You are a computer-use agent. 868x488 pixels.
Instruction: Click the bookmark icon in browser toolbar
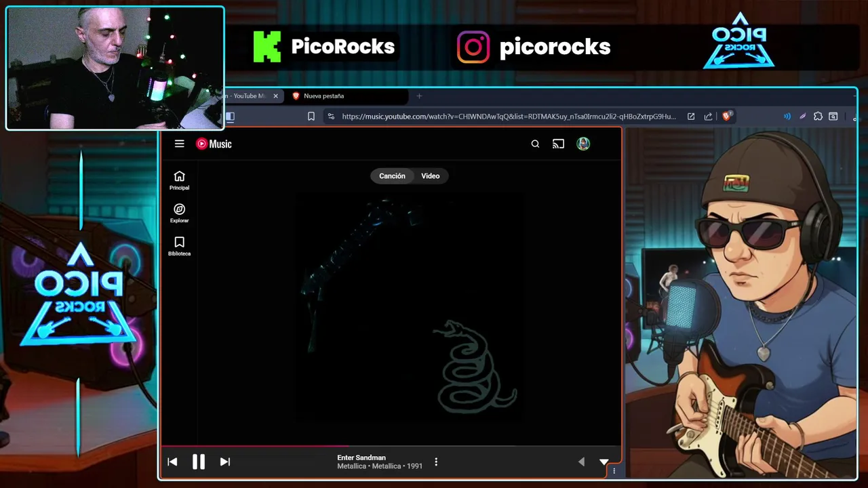tap(311, 117)
